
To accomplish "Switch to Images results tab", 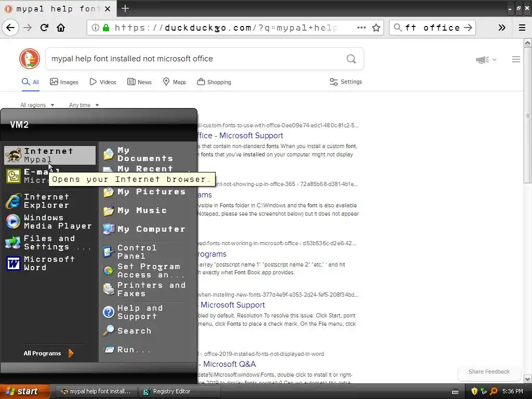I will [64, 82].
